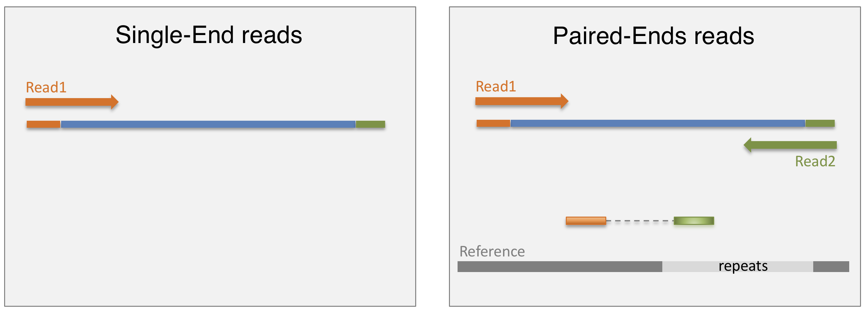Select the Read2 text label
The width and height of the screenshot is (868, 316).
pyautogui.click(x=815, y=162)
